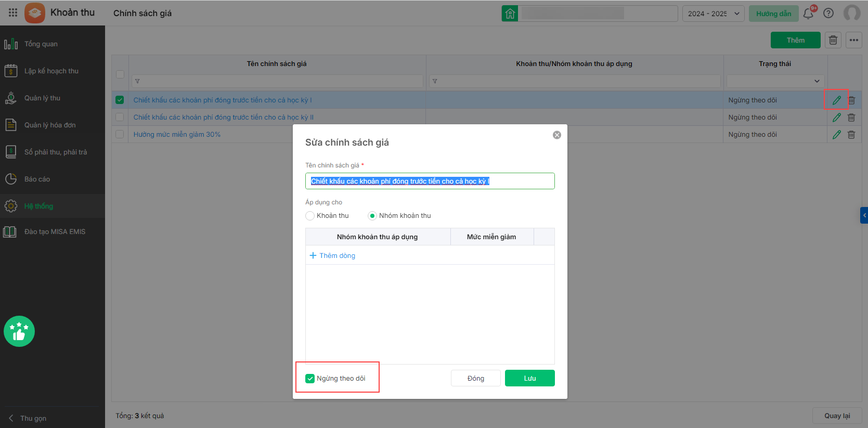Open the Báo cáo sidebar menu

point(37,179)
